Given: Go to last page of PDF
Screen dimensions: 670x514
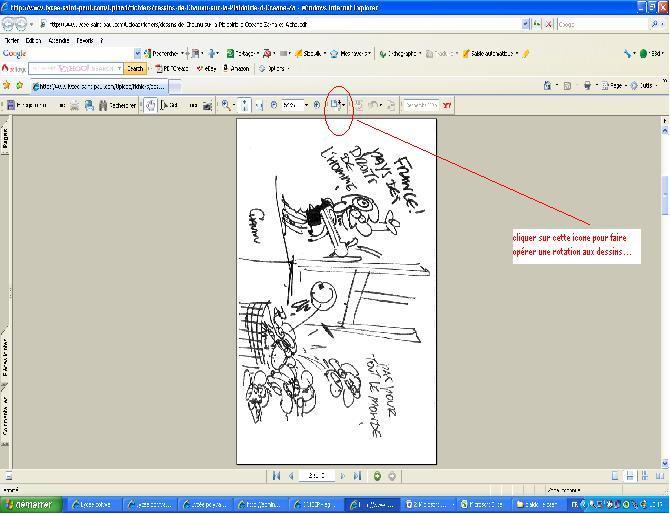Looking at the screenshot, I should click(x=357, y=476).
